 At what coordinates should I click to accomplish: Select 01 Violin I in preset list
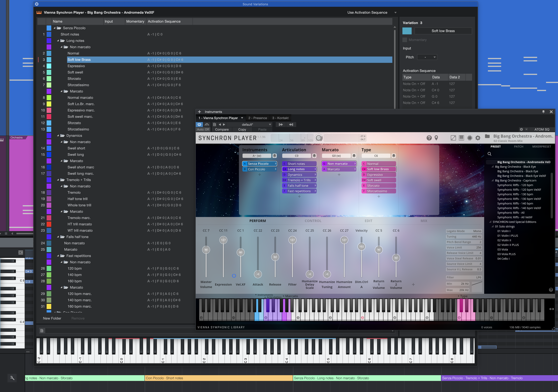click(x=504, y=231)
